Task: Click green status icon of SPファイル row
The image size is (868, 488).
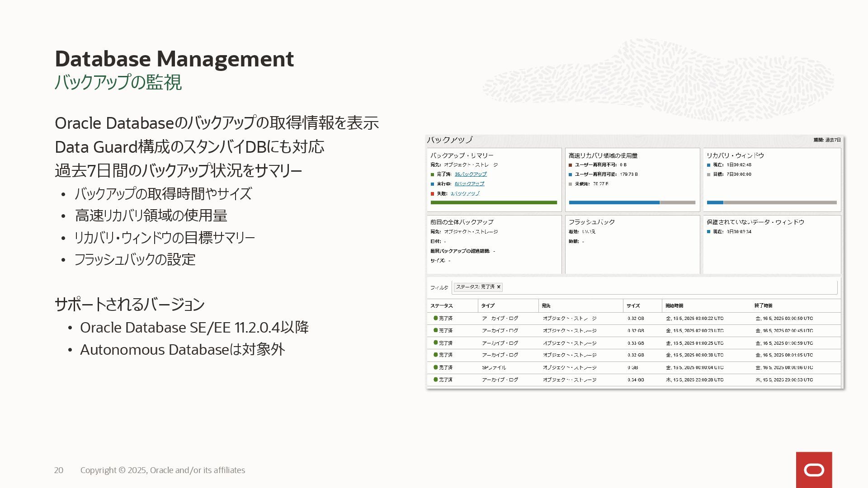Action: [435, 367]
